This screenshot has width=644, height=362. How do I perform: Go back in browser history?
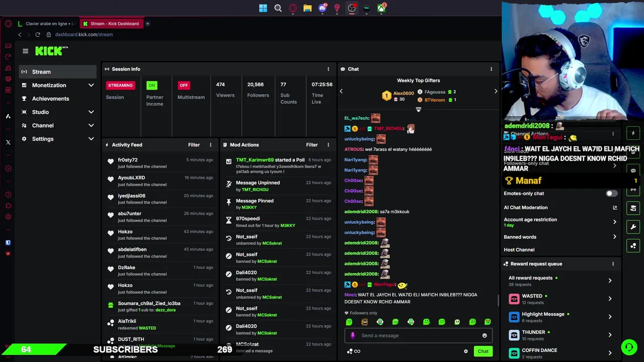tap(20, 35)
